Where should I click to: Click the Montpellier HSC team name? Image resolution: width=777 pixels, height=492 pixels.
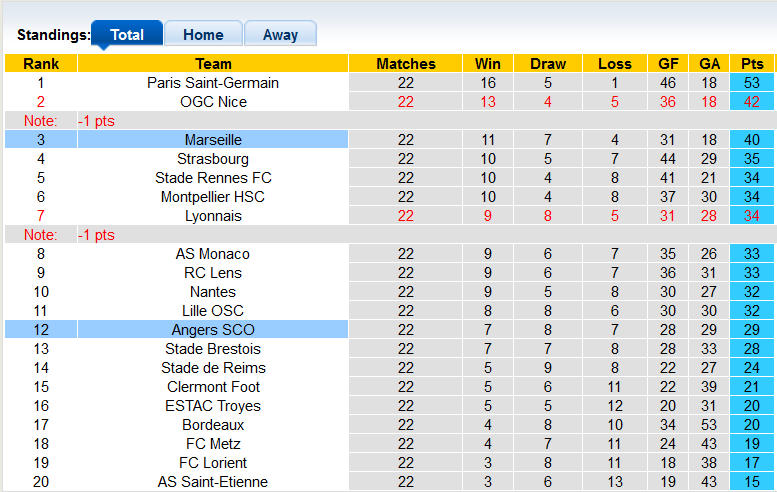click(x=213, y=197)
